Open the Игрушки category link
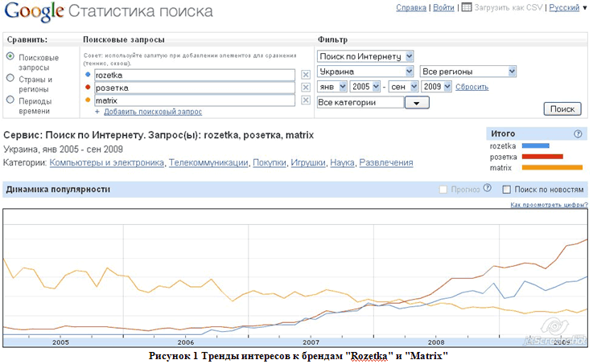This screenshot has height=364, width=593. 308,162
